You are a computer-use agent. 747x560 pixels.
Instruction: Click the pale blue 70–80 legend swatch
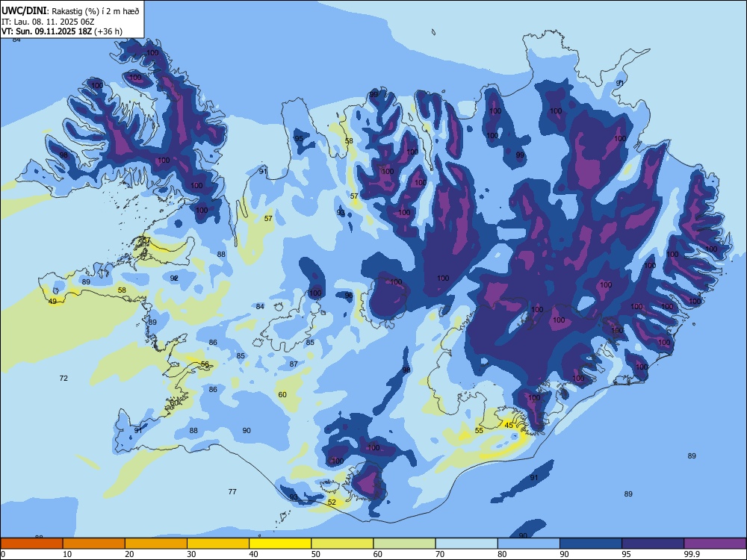point(466,544)
